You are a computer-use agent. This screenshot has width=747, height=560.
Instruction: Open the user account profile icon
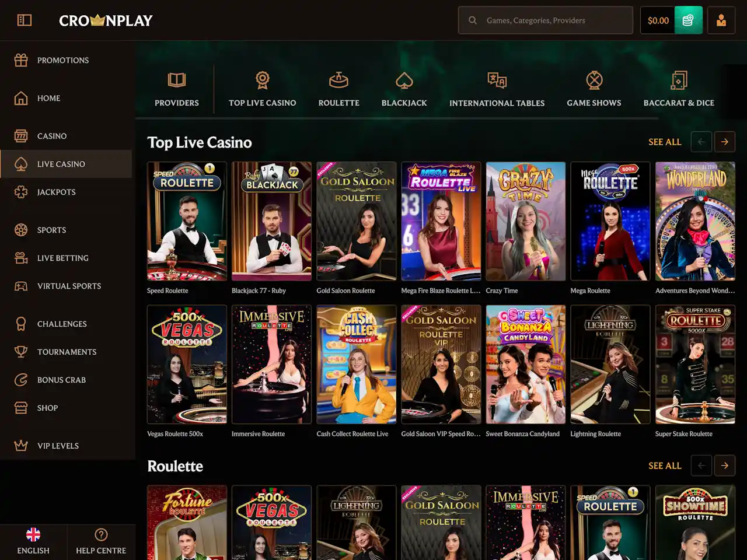[721, 20]
